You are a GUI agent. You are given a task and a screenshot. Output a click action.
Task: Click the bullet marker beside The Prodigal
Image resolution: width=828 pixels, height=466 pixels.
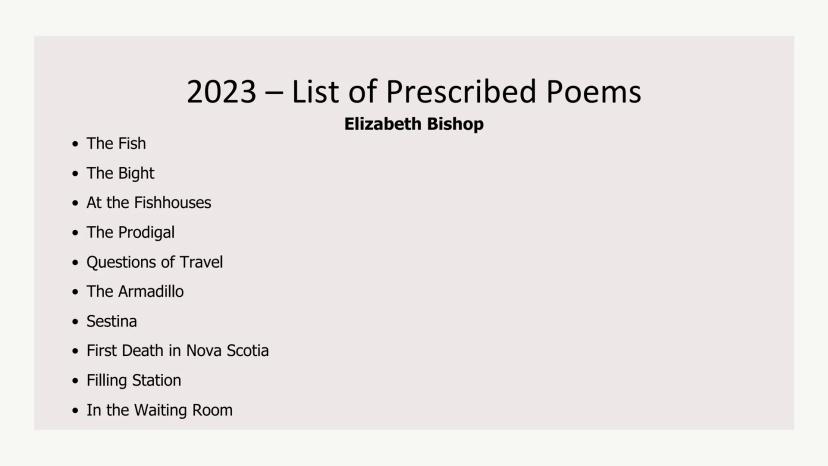click(75, 233)
